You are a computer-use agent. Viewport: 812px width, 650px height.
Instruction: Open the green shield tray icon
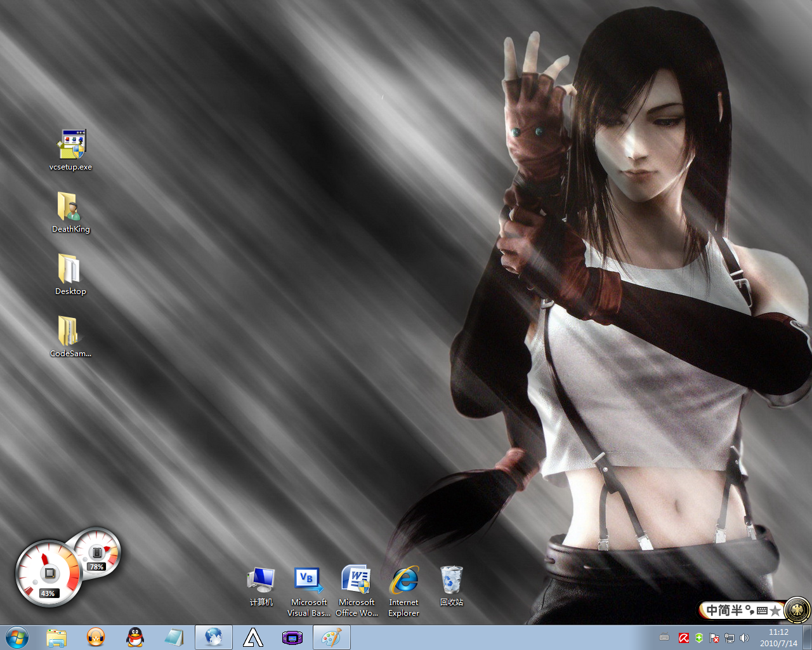click(x=699, y=638)
